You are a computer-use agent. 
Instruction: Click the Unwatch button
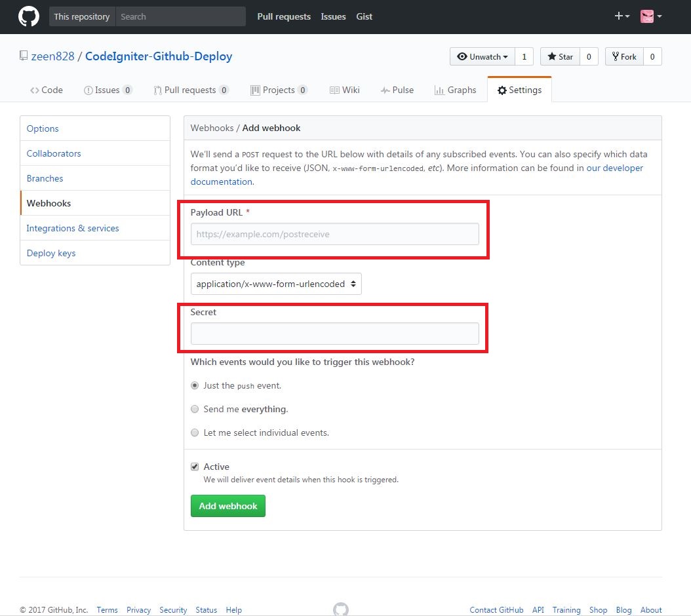(482, 56)
